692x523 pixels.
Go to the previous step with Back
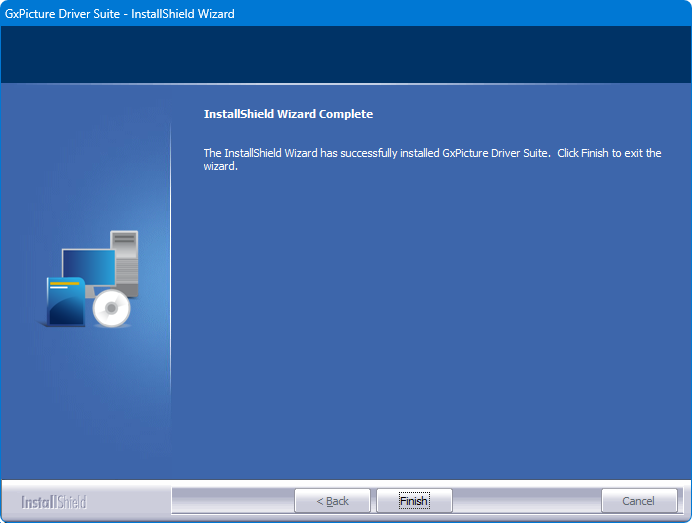pos(332,501)
